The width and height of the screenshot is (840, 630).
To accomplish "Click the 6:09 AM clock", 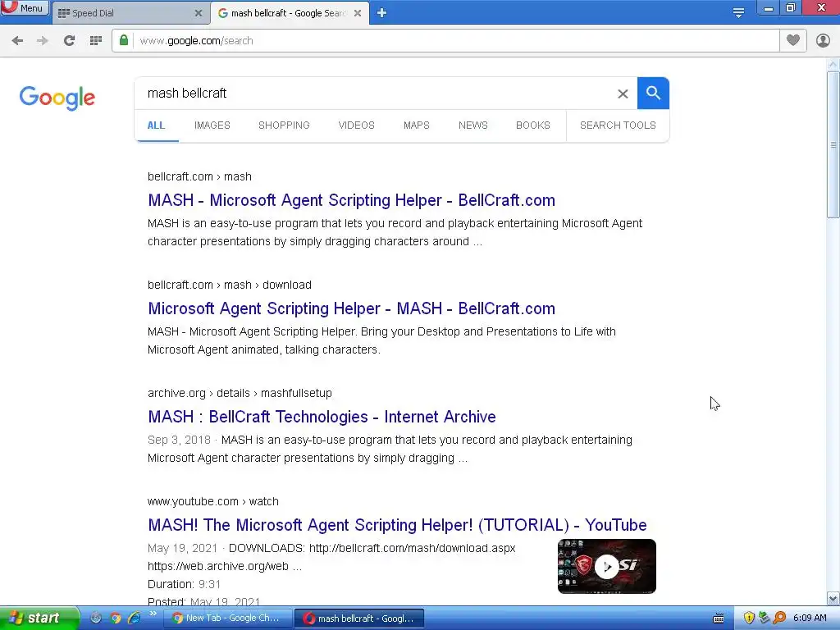I will tap(810, 619).
